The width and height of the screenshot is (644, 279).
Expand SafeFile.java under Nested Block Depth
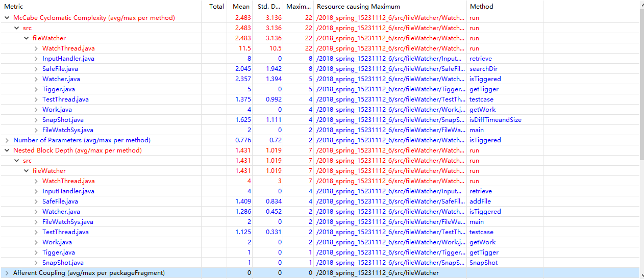click(36, 201)
